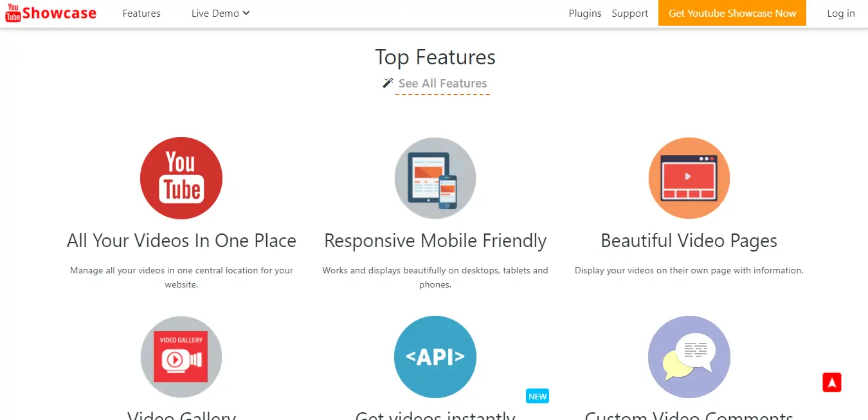The height and width of the screenshot is (420, 868).
Task: Click the speech bubbles comments icon
Action: pyautogui.click(x=689, y=357)
